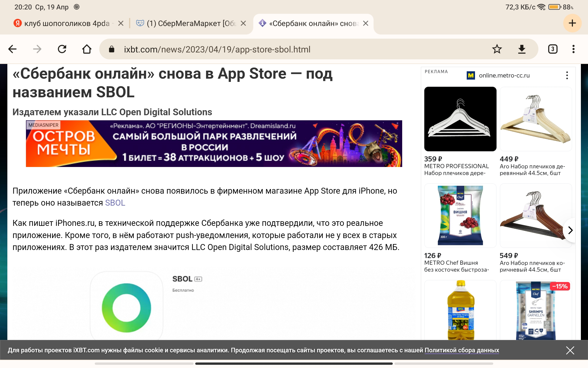Open the brown hangers product for 549 ₽
588x368 pixels.
pos(536,216)
